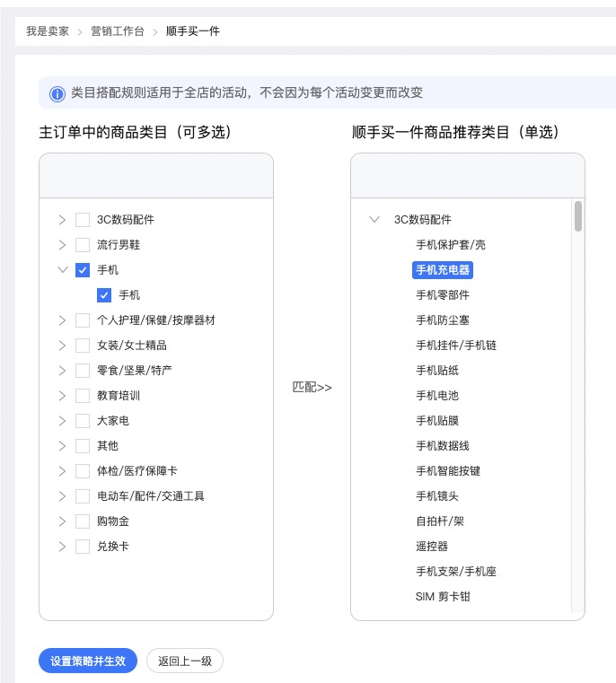Select 手机防尘塞 recommendation category
This screenshot has width=616, height=683.
[443, 320]
